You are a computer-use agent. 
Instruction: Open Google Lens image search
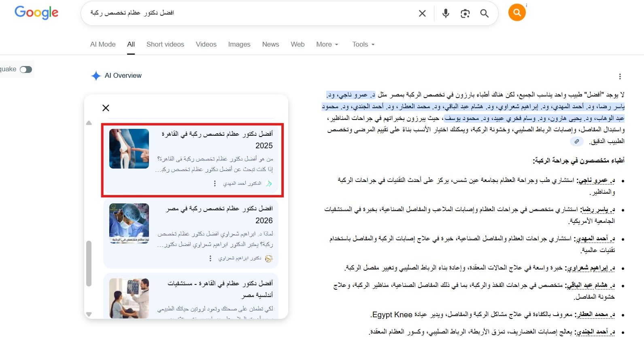tap(465, 13)
